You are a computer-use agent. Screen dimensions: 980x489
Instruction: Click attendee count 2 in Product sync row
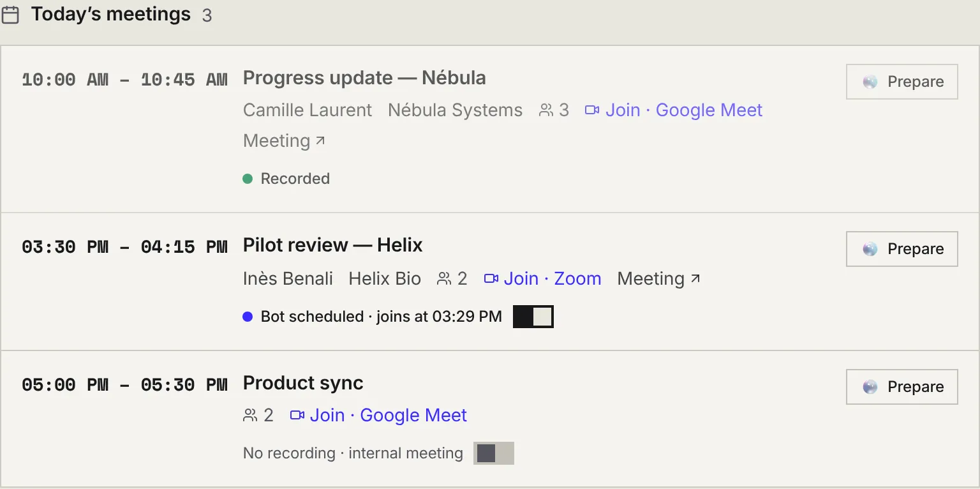[x=269, y=416]
